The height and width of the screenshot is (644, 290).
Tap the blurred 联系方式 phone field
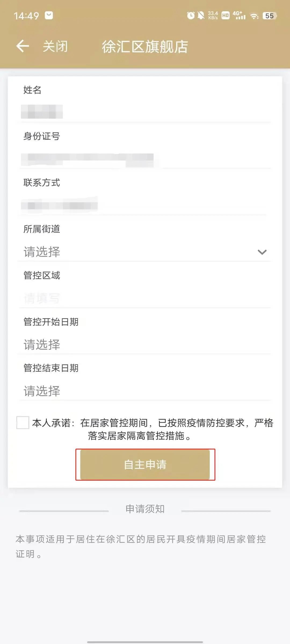coord(59,206)
